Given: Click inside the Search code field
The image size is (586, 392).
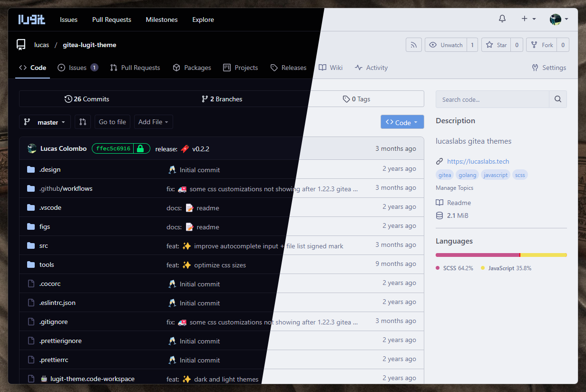Looking at the screenshot, I should pyautogui.click(x=490, y=99).
